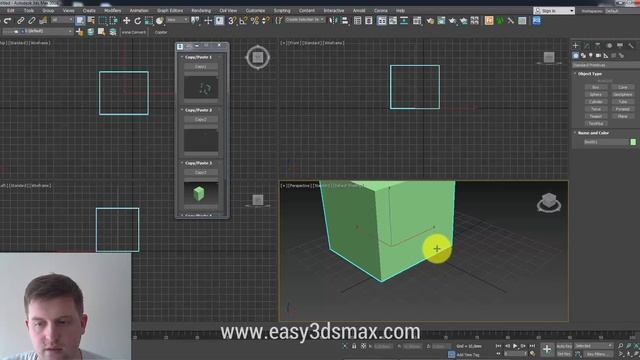Click the object name input field
Screen dimensions: 640x360
coord(606,142)
